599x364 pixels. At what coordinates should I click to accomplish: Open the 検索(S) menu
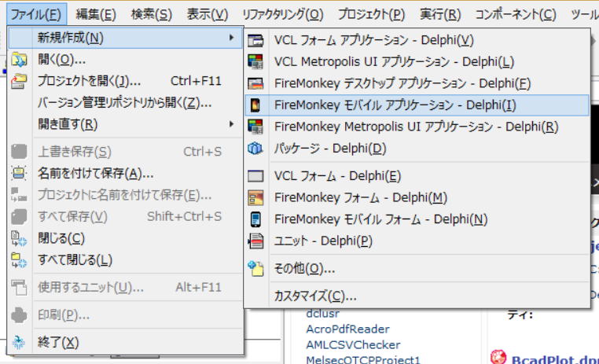coord(151,15)
